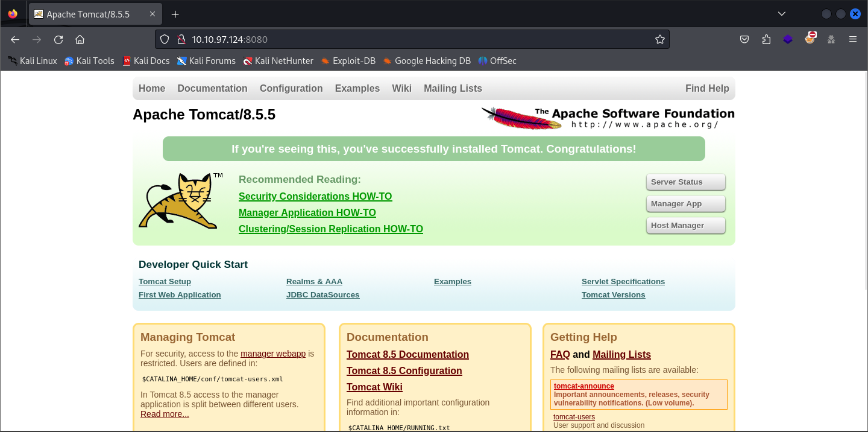Open the Google Hacking DB bookmark

pyautogui.click(x=427, y=60)
